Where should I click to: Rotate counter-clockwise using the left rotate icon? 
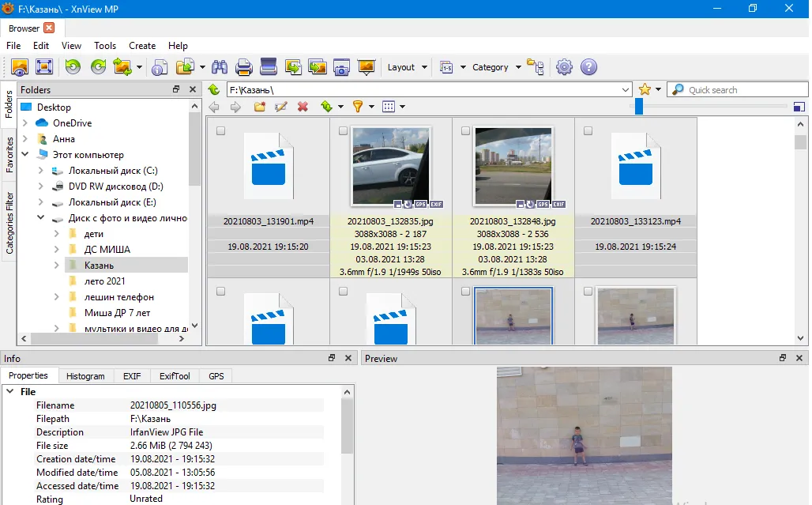point(73,67)
